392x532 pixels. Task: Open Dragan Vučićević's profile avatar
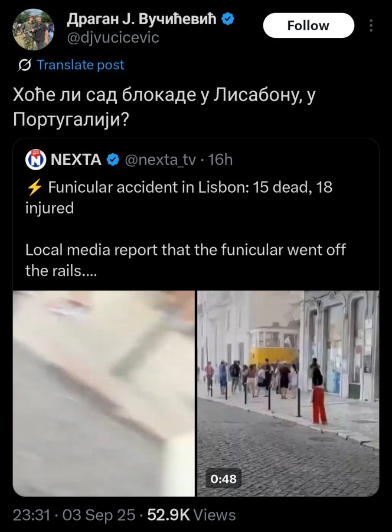pyautogui.click(x=33, y=30)
